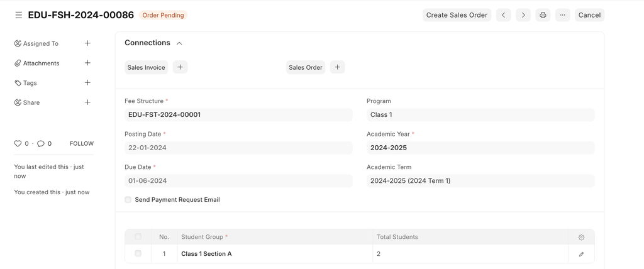Open the Sales Invoice connection
Screen dimensions: 644x269
[146, 67]
